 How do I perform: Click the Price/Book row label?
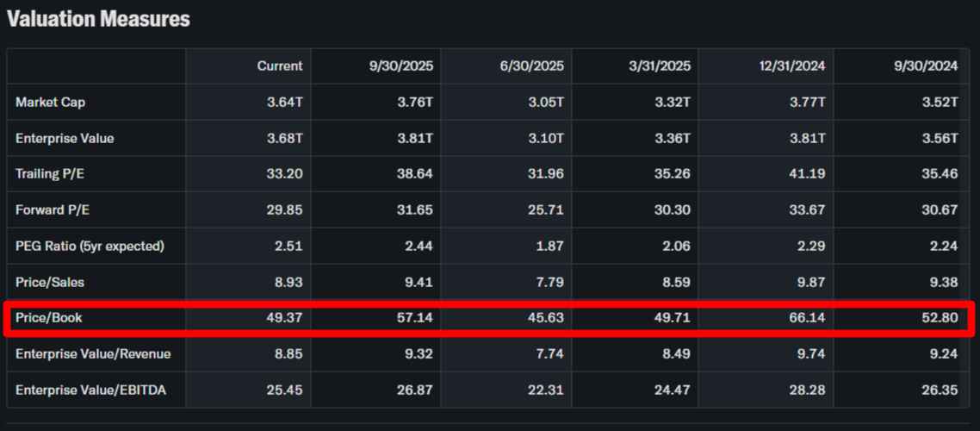(x=49, y=318)
